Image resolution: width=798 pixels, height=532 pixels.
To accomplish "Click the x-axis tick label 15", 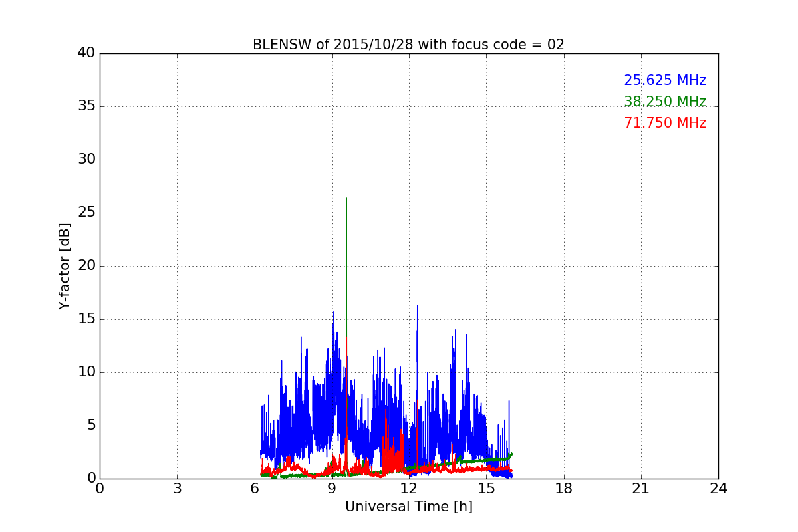I will click(x=486, y=488).
